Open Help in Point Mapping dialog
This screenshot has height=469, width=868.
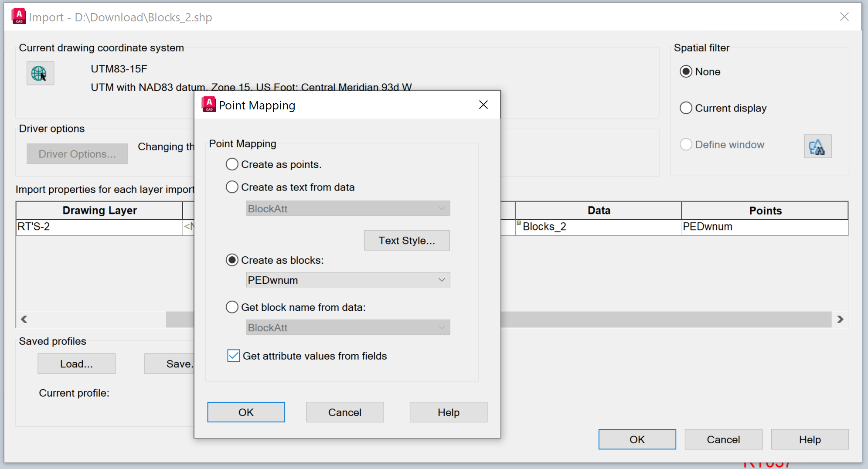449,412
